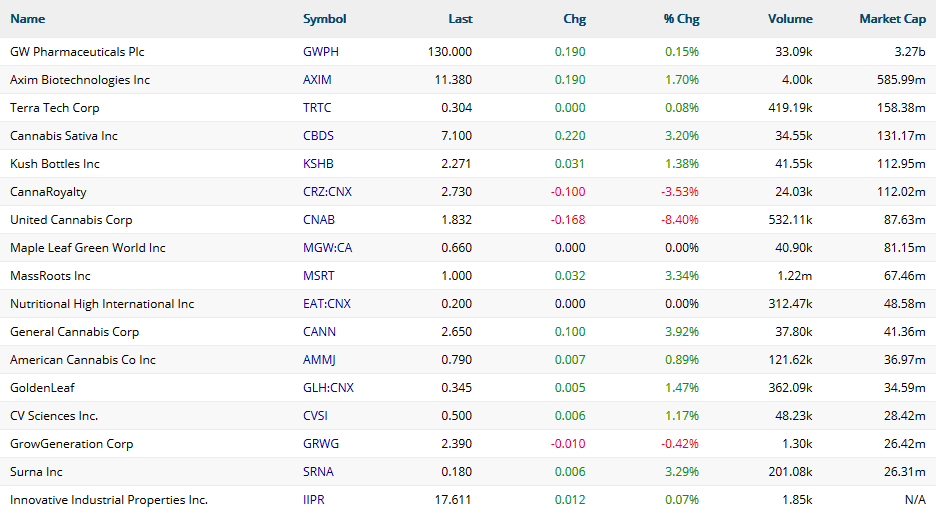
Task: Click last price 17.611 for IIPR
Action: (x=453, y=500)
